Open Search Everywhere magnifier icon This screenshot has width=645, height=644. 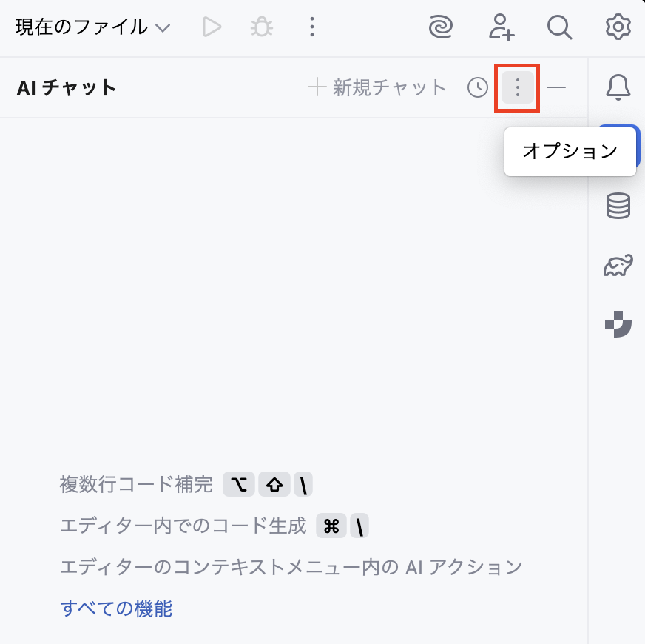[x=560, y=27]
